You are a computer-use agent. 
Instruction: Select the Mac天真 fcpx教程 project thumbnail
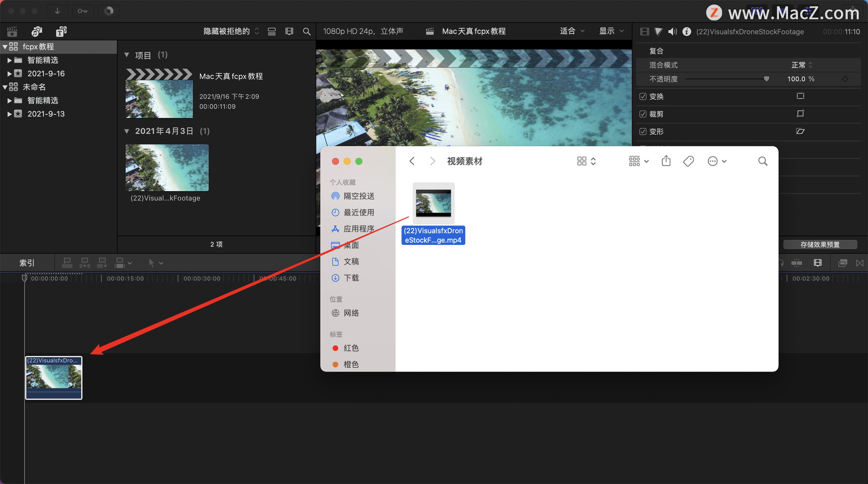pos(159,94)
